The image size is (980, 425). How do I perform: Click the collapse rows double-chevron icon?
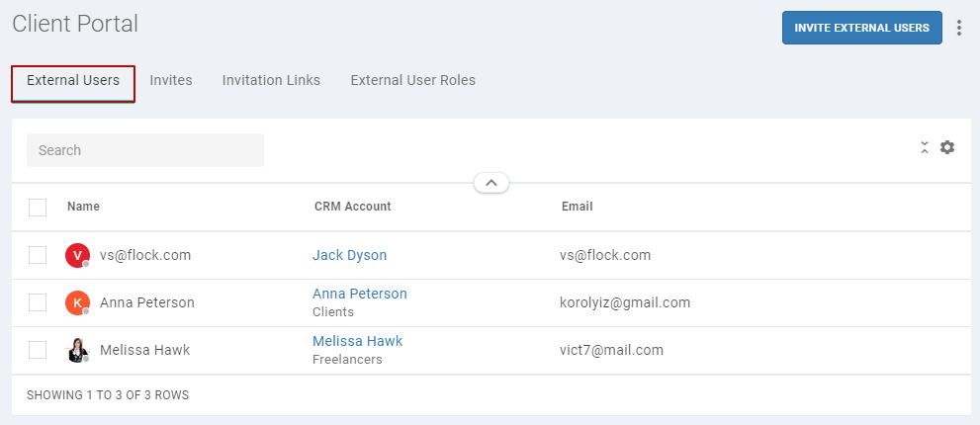(x=925, y=147)
